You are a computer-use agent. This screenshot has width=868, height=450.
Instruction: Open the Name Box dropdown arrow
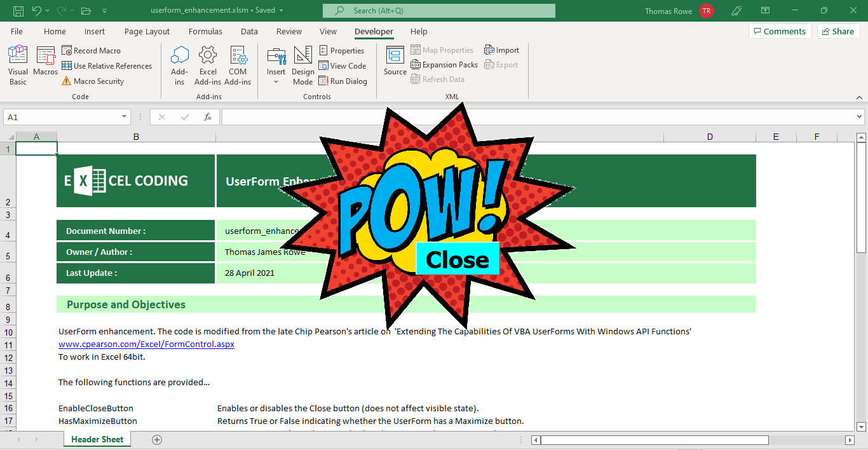pos(125,117)
